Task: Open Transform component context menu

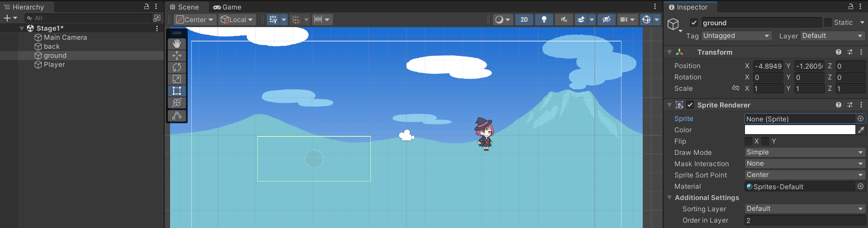Action: click(861, 52)
